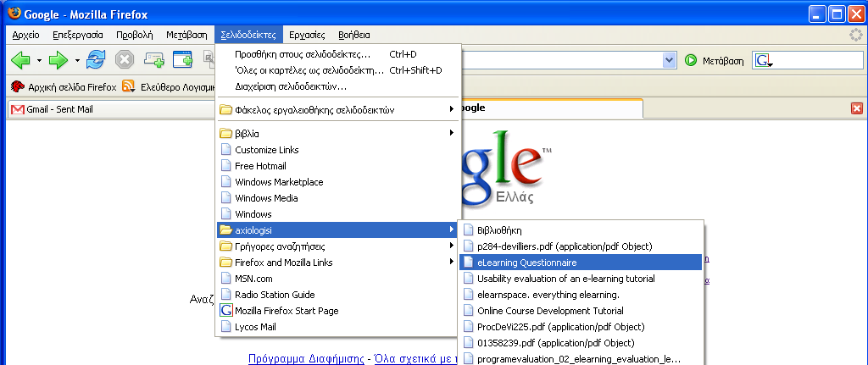Open the address bar URL dropdown arrow
The height and width of the screenshot is (365, 868).
click(669, 60)
